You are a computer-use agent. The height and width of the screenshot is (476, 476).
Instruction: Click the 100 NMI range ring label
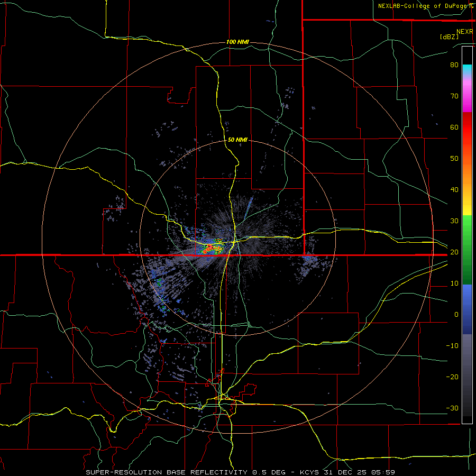237,42
